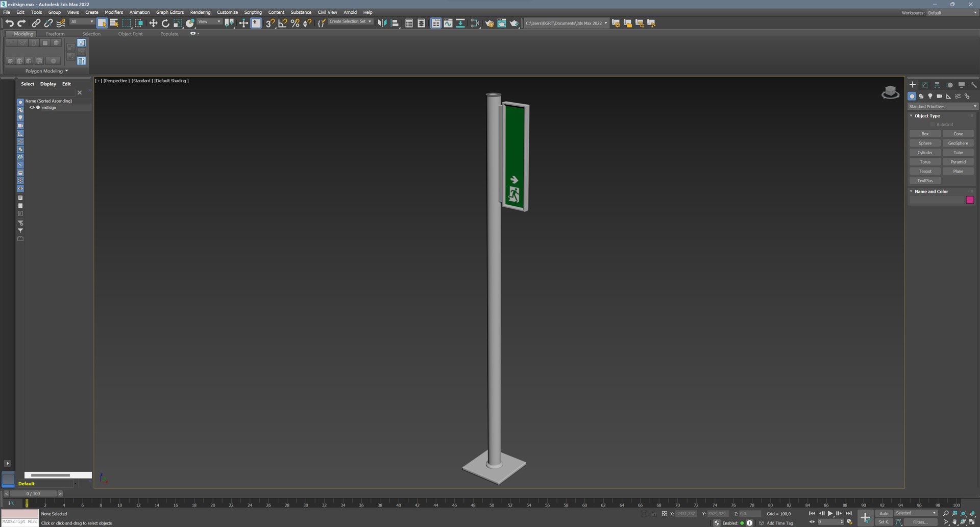The height and width of the screenshot is (527, 980).
Task: Click the Pan View hand icon
Action: pyautogui.click(x=954, y=522)
